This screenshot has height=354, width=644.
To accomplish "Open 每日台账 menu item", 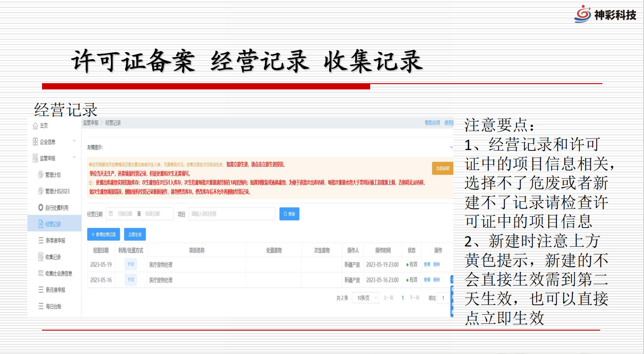I will (x=53, y=306).
